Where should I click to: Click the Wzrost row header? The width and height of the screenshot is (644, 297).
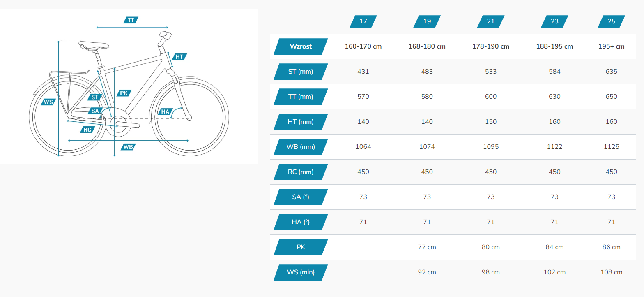301,46
